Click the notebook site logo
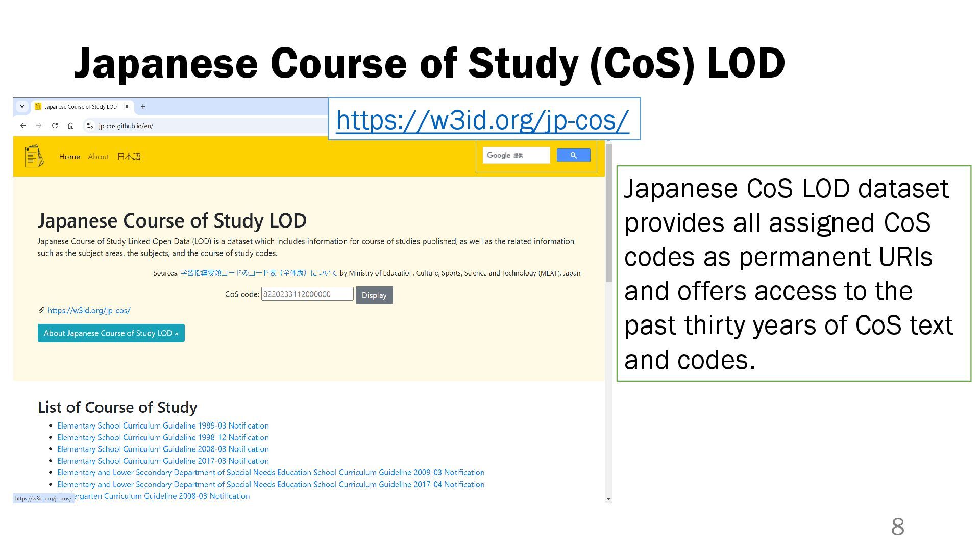 point(34,156)
